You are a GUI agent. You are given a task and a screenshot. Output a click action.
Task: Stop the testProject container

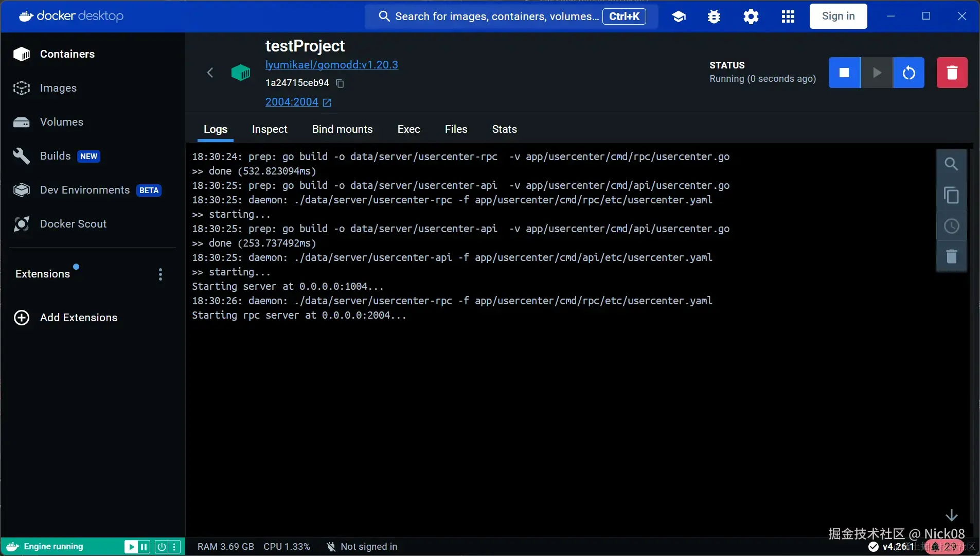(844, 73)
